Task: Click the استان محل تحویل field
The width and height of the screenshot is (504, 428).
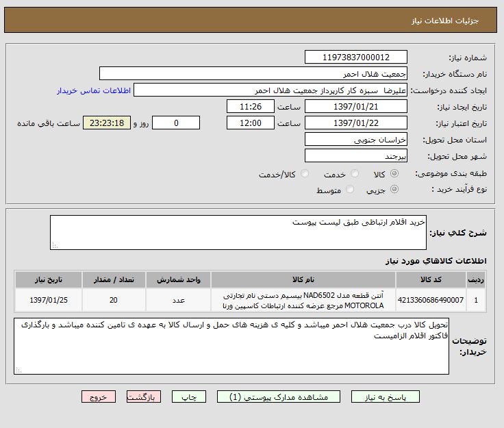Action: click(x=355, y=140)
